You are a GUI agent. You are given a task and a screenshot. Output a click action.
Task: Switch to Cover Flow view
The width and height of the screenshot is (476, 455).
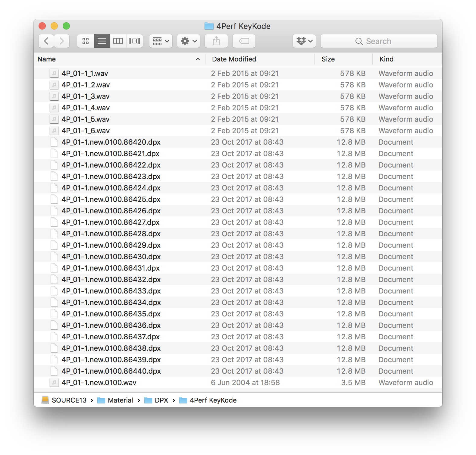pos(134,41)
